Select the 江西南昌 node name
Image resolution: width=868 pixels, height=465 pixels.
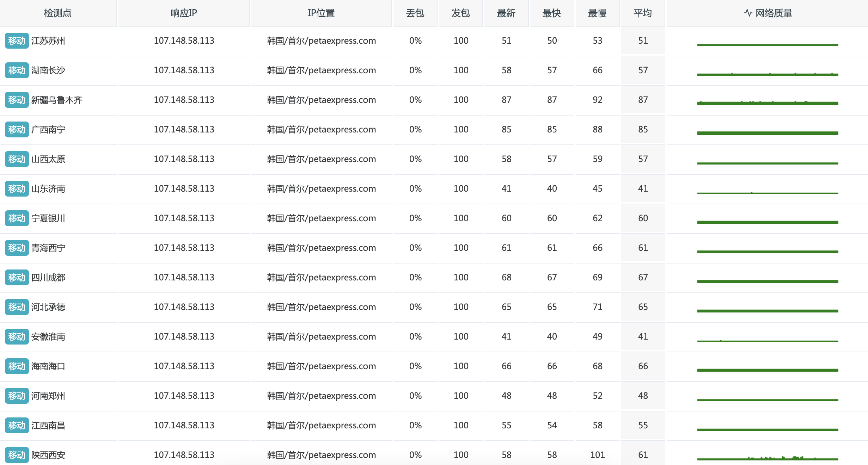[48, 426]
